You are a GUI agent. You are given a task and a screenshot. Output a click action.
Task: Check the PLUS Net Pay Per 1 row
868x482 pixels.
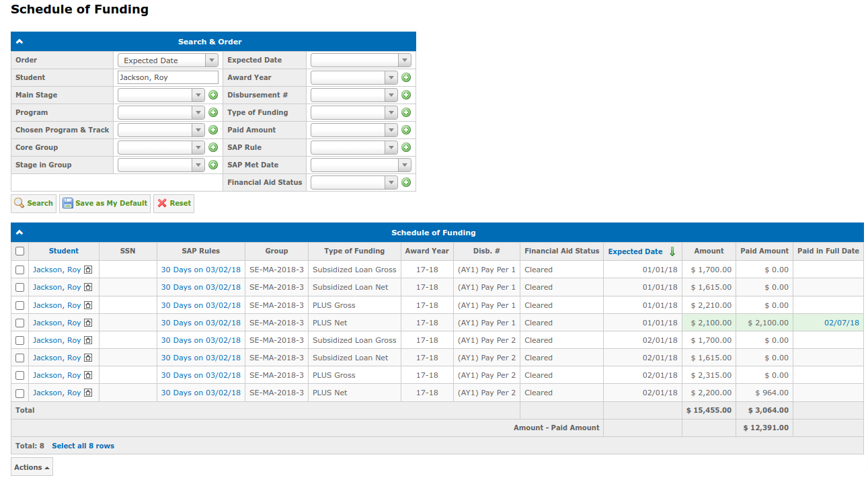coord(20,323)
